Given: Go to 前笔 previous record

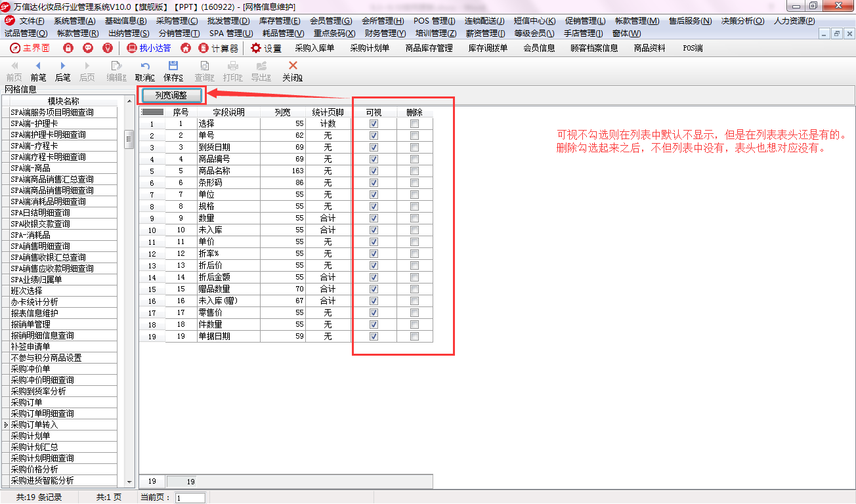Looking at the screenshot, I should coord(38,71).
